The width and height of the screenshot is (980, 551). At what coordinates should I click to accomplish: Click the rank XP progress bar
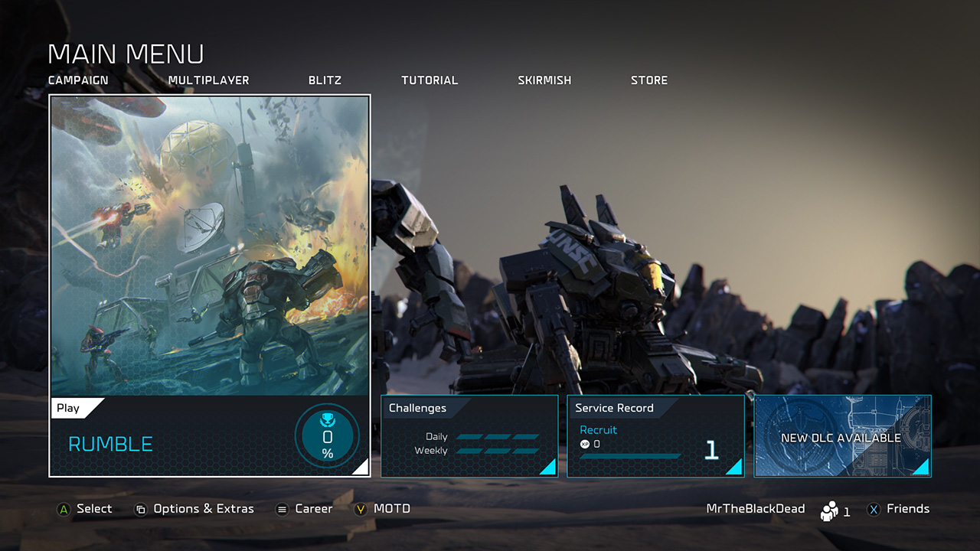[630, 456]
